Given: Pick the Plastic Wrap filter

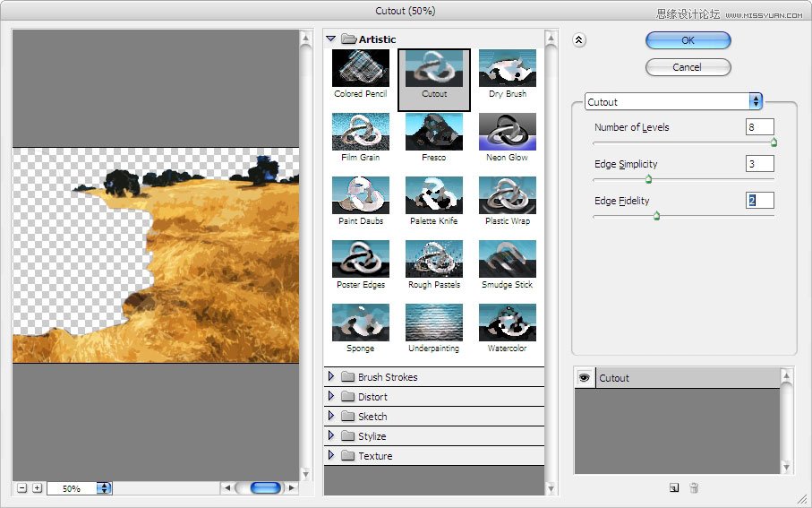Looking at the screenshot, I should (x=508, y=195).
